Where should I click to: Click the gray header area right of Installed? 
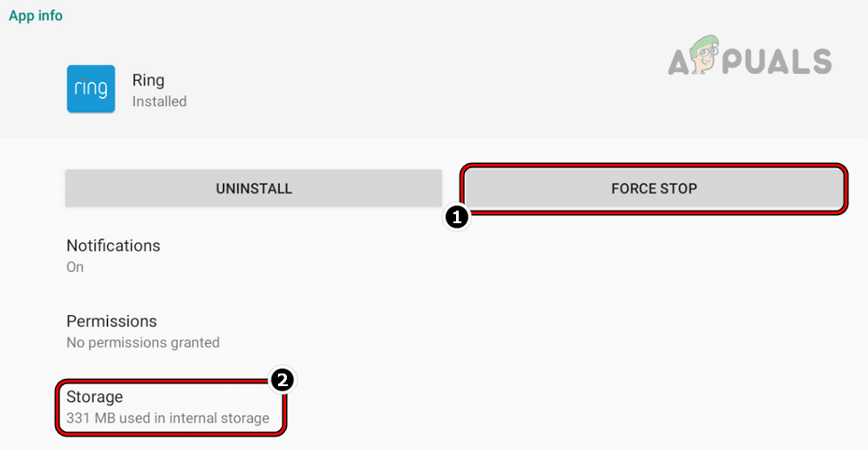(x=405, y=99)
